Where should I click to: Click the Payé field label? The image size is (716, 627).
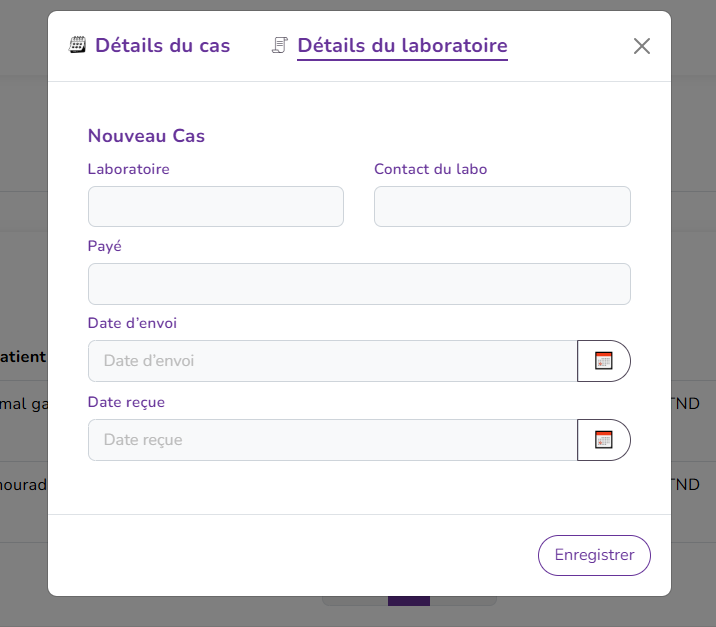click(105, 246)
